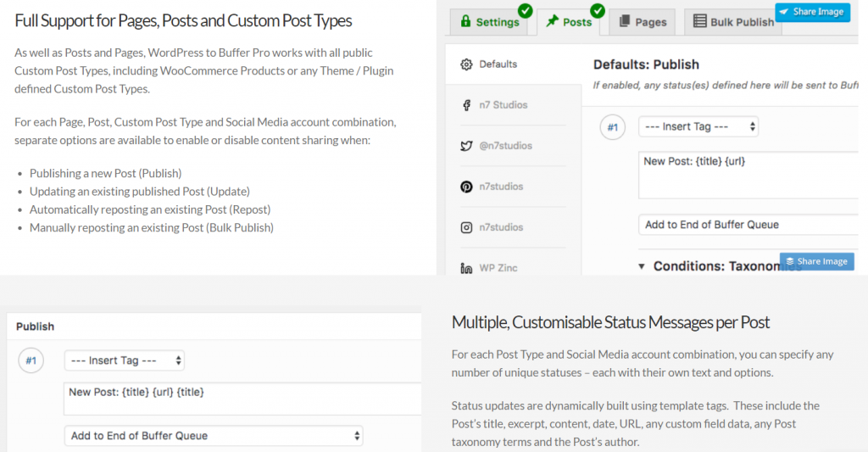Viewport: 868px width, 452px height.
Task: Select the @n7studios Twitter account
Action: coord(513,146)
